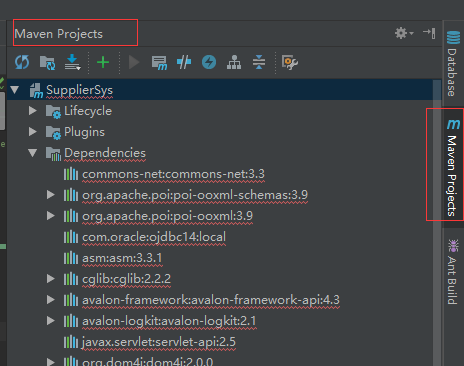
Task: Hide the Maven Projects panel
Action: tap(429, 33)
